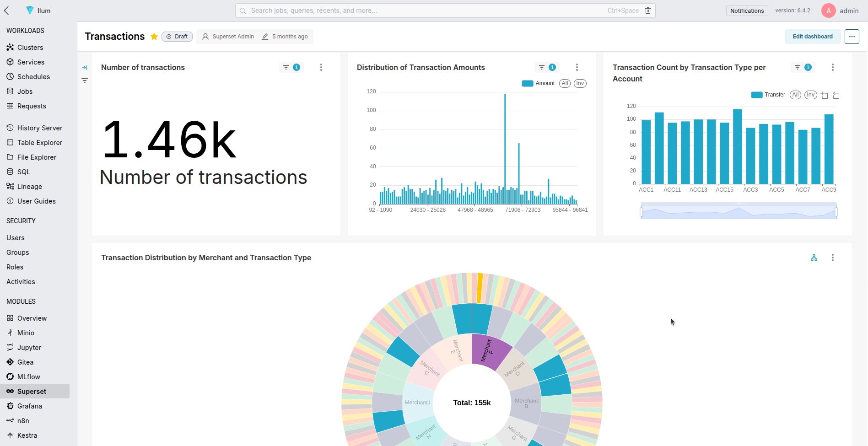This screenshot has height=446, width=868.
Task: Open Distribution of Transaction Amounts chart menu
Action: 577,67
